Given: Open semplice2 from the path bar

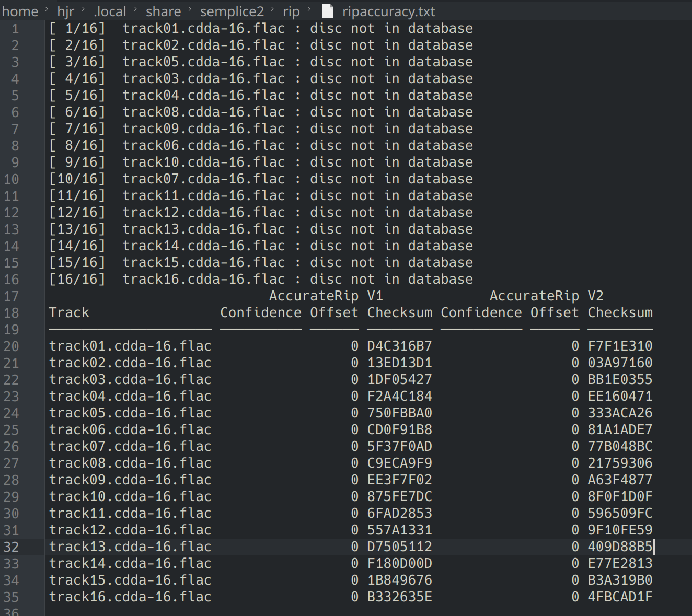Looking at the screenshot, I should (232, 11).
